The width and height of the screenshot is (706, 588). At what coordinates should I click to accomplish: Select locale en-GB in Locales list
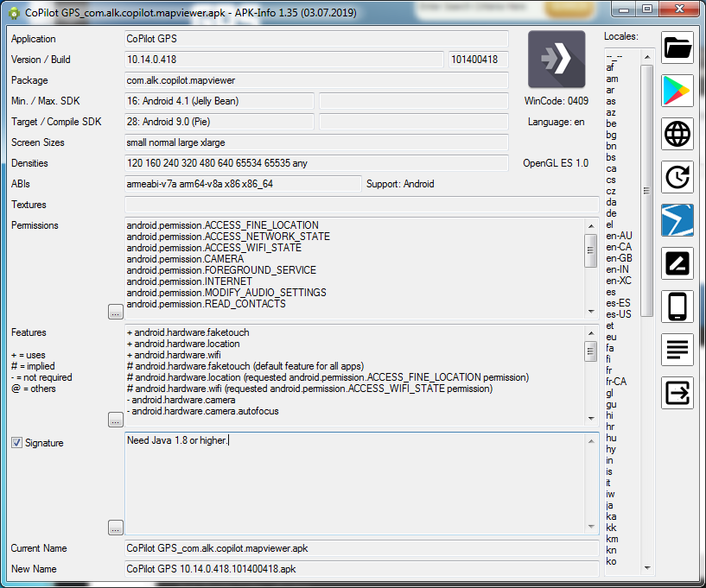click(619, 258)
